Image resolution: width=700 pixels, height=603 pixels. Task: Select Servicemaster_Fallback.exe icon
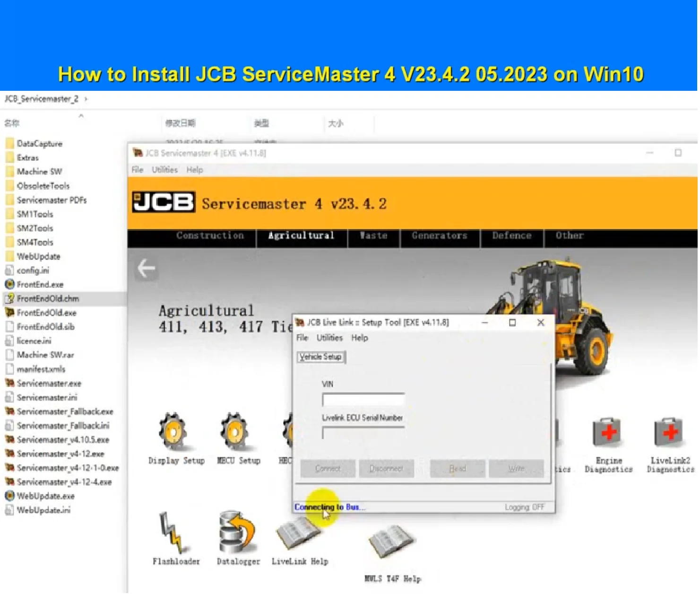tap(9, 412)
